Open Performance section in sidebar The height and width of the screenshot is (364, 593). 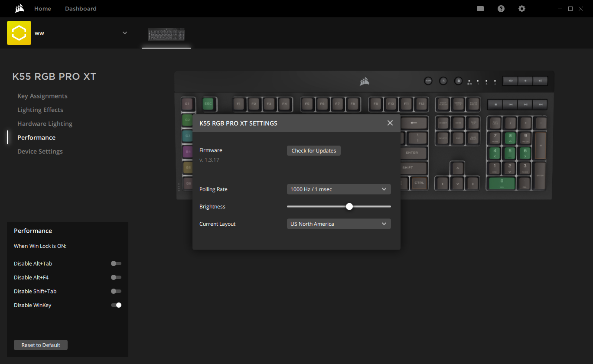pos(36,138)
